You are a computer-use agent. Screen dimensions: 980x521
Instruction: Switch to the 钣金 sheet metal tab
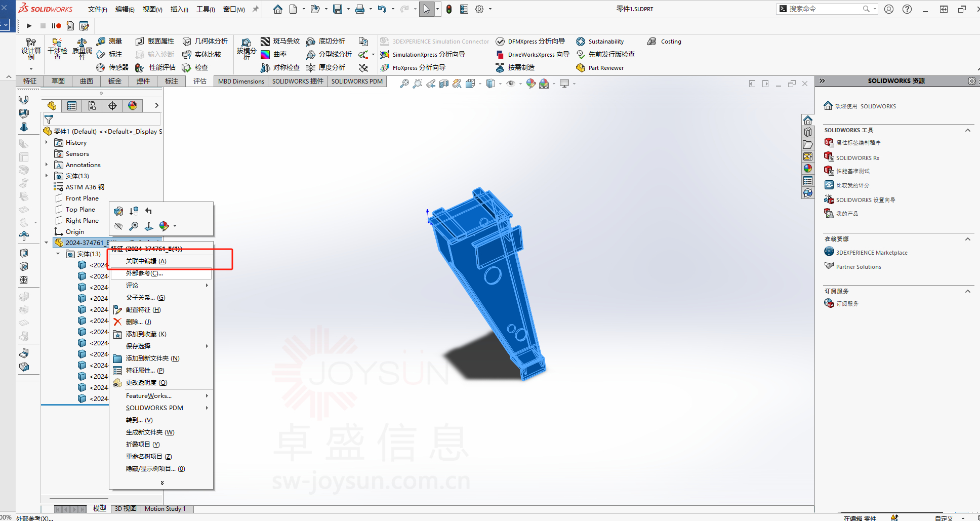115,81
